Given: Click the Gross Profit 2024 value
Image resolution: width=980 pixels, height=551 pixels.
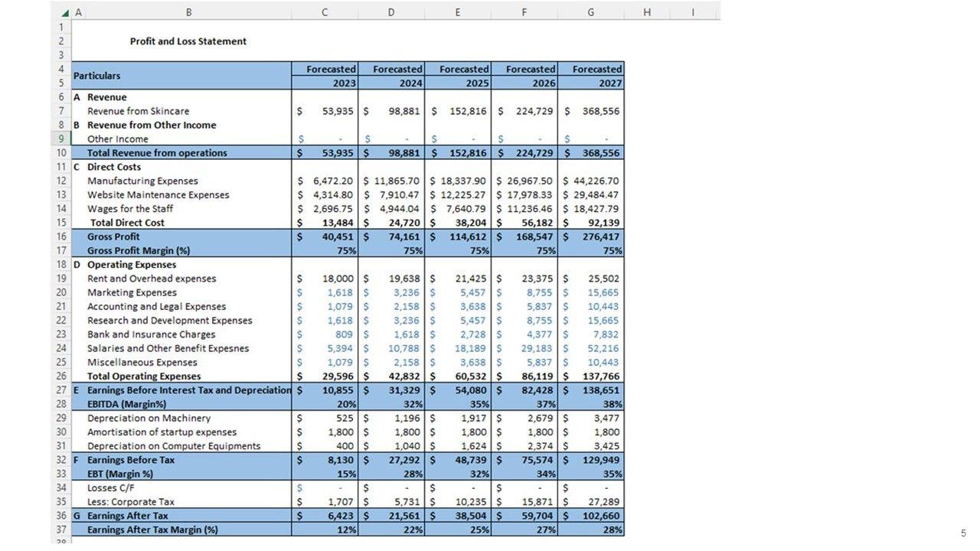Looking at the screenshot, I should click(391, 237).
